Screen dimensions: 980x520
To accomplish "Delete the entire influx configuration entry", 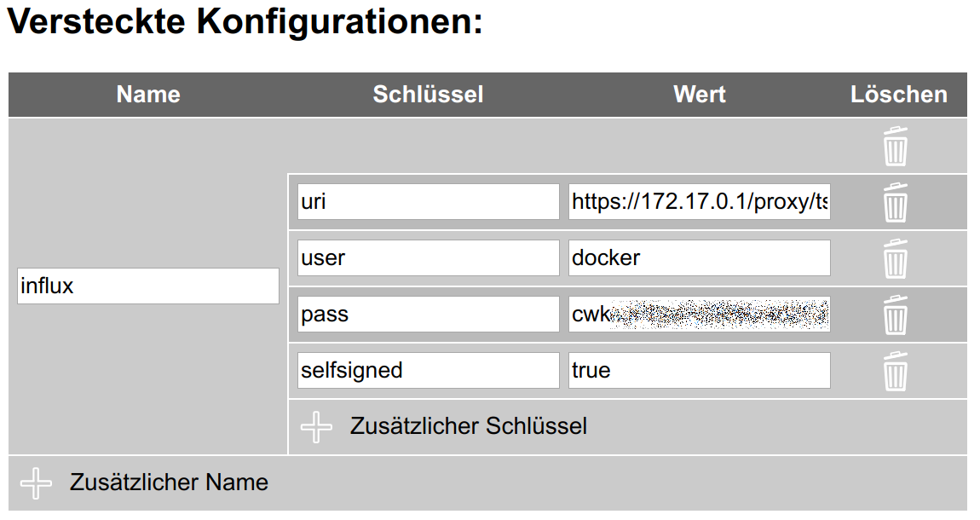I will (895, 147).
